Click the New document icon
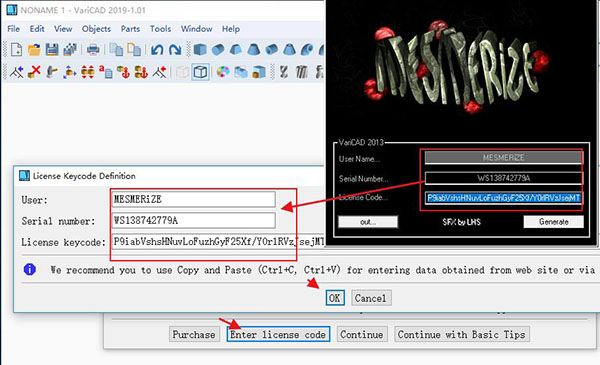600x365 pixels. click(x=16, y=50)
